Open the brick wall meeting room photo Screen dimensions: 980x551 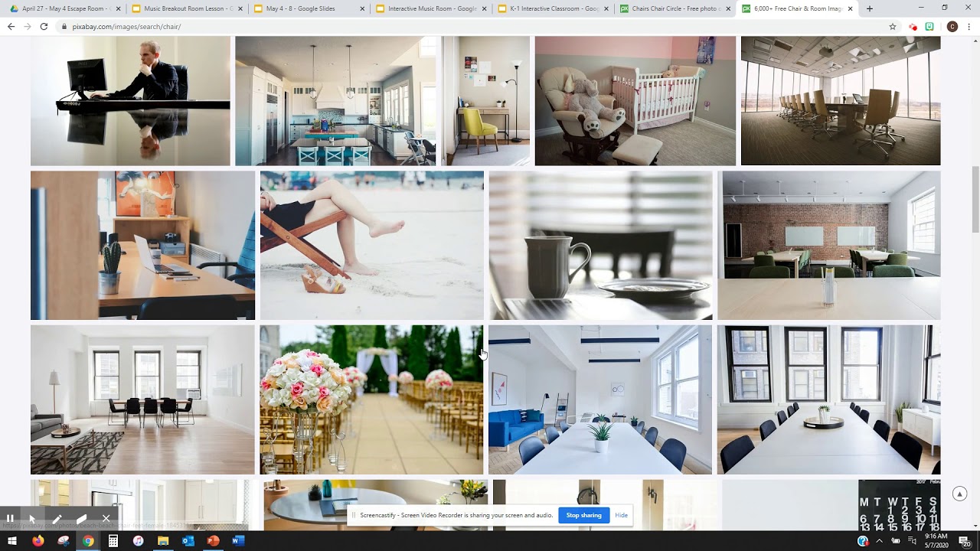828,245
